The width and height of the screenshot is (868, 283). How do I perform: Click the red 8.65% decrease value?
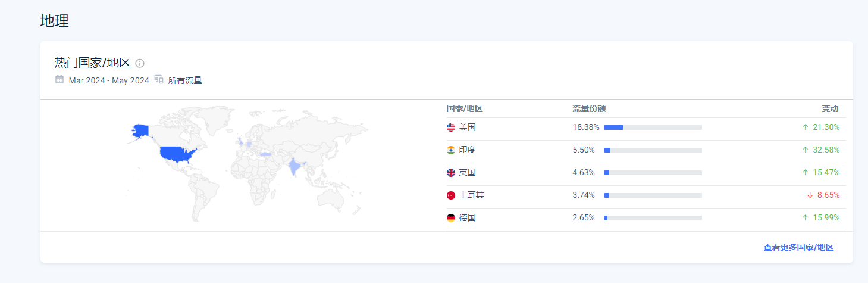click(x=826, y=195)
